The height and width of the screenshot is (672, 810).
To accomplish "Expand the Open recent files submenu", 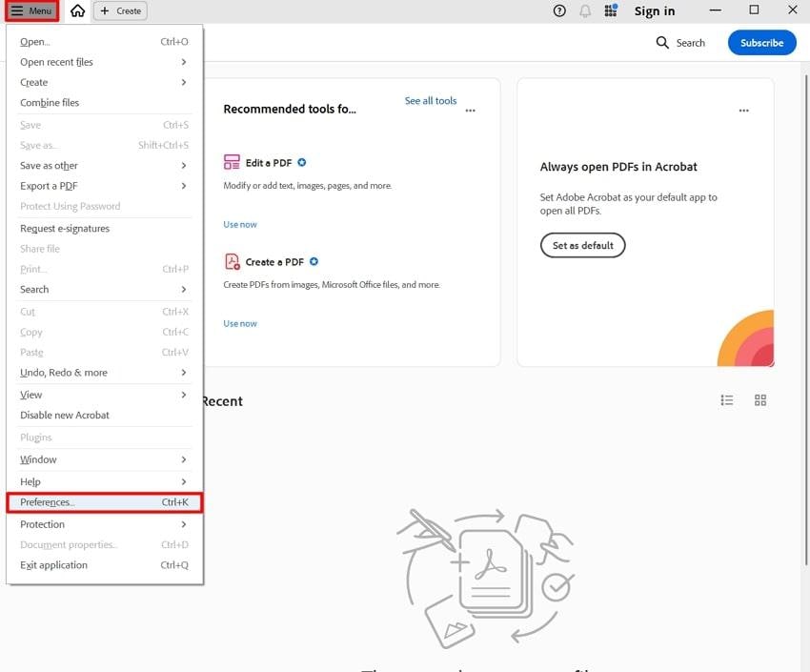I will pyautogui.click(x=57, y=62).
